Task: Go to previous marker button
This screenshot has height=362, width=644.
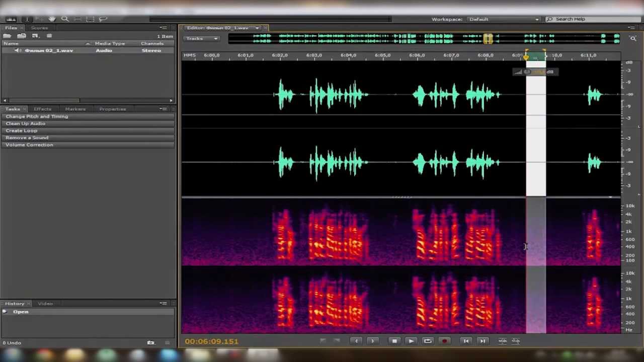Action: point(356,341)
